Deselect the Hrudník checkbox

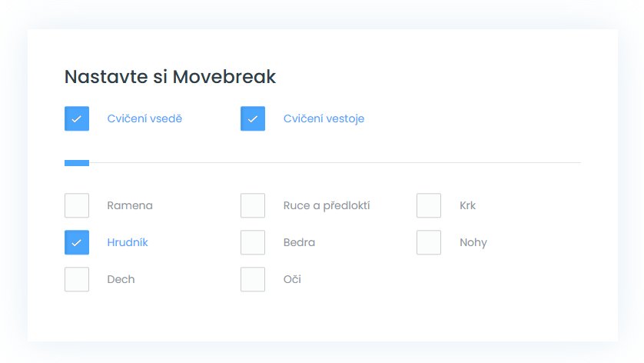coord(77,242)
